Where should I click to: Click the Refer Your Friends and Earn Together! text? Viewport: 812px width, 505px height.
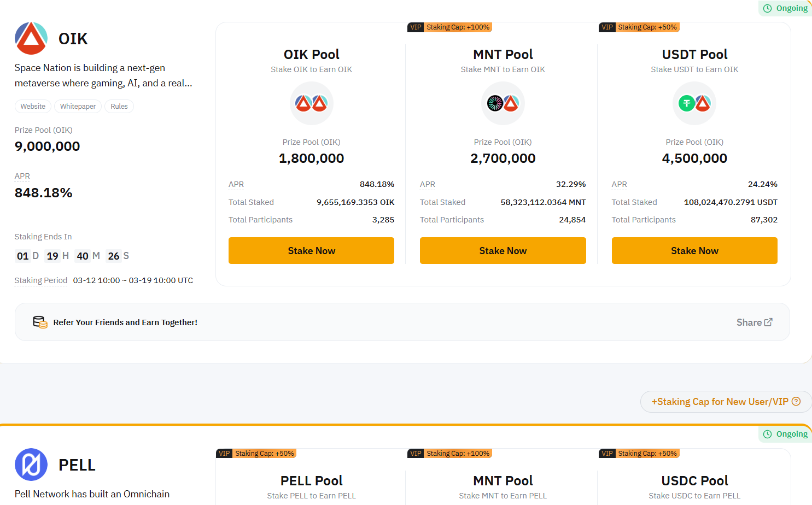(125, 322)
